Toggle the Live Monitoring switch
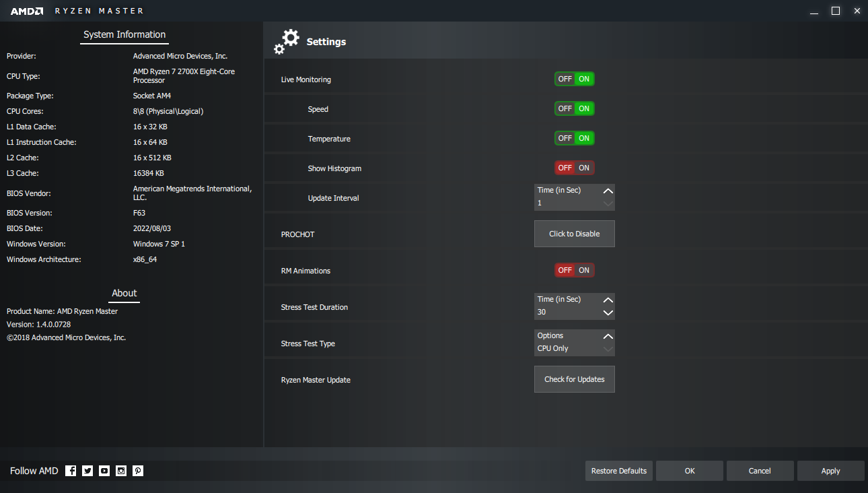 [575, 79]
